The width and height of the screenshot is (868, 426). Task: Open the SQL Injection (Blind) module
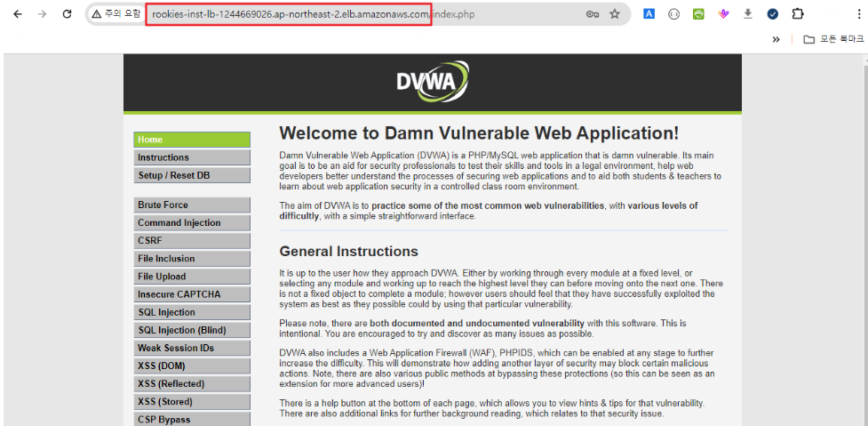(192, 330)
